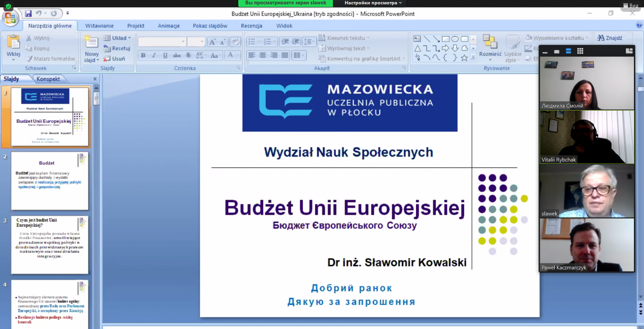Align paragraph text to the right
This screenshot has height=329, width=644.
[x=274, y=55]
